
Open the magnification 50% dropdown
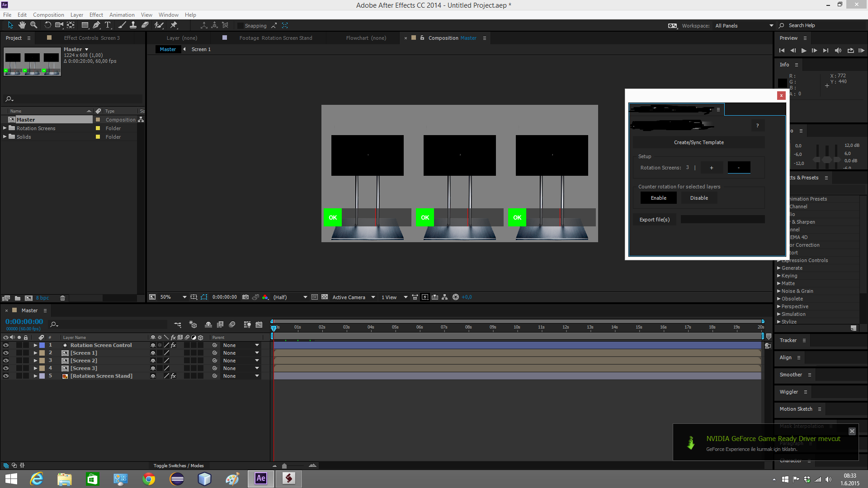pos(174,297)
